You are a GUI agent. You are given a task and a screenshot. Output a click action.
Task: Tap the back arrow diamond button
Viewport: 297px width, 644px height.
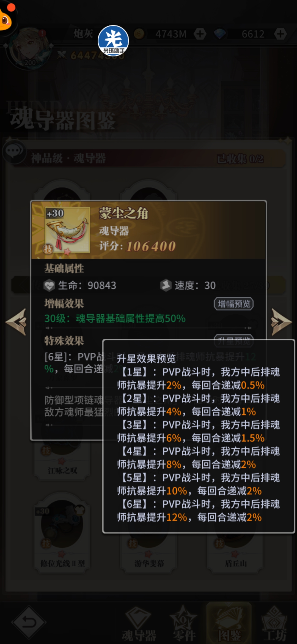(29, 622)
